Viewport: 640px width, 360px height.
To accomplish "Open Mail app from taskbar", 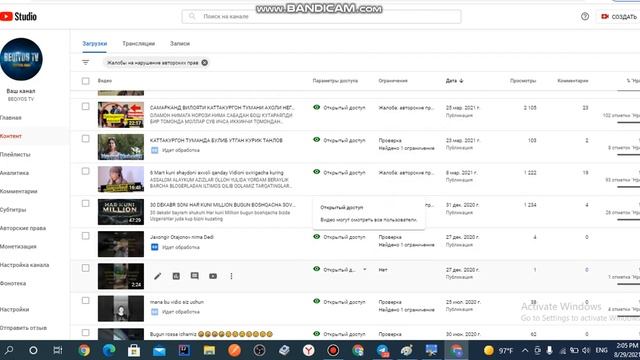I will click(159, 350).
